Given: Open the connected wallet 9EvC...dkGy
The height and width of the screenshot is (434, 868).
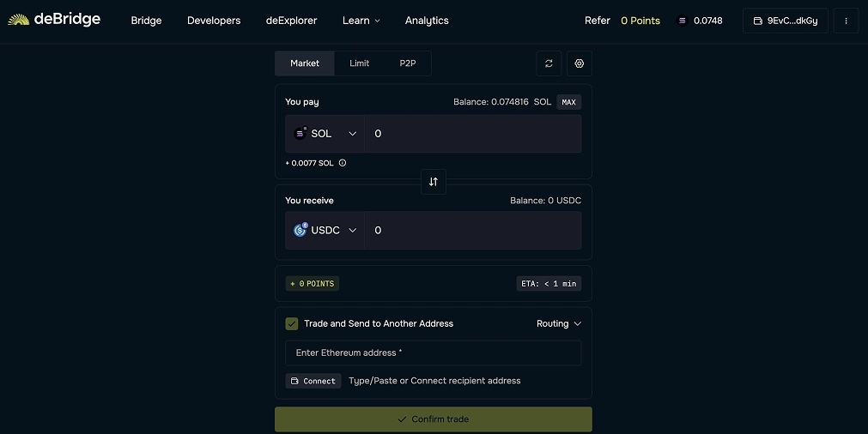Looking at the screenshot, I should pos(785,21).
